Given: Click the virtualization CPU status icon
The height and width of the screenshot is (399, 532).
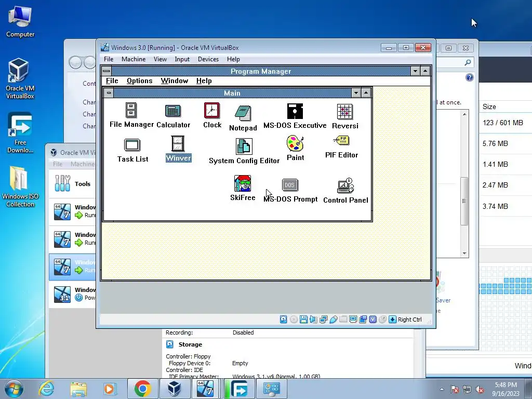Looking at the screenshot, I should [373, 320].
